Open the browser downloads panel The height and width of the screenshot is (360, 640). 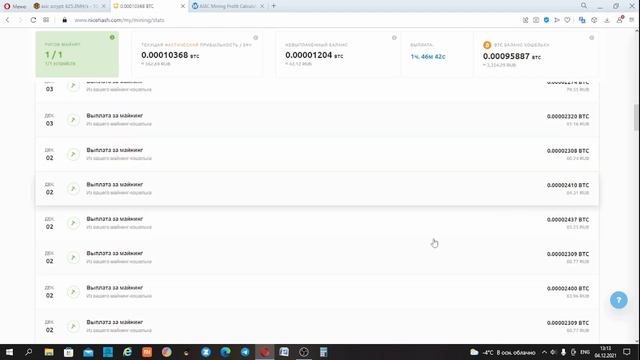tap(607, 20)
